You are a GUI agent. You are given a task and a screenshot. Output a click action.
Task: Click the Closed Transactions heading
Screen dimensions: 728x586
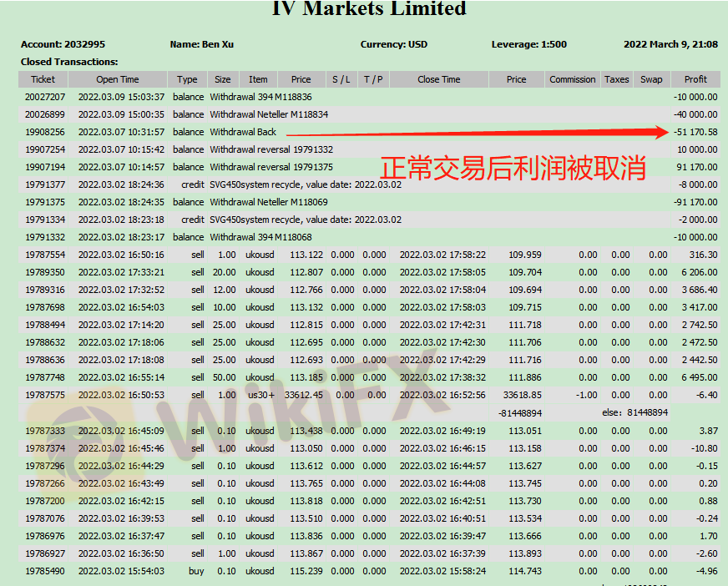click(69, 62)
